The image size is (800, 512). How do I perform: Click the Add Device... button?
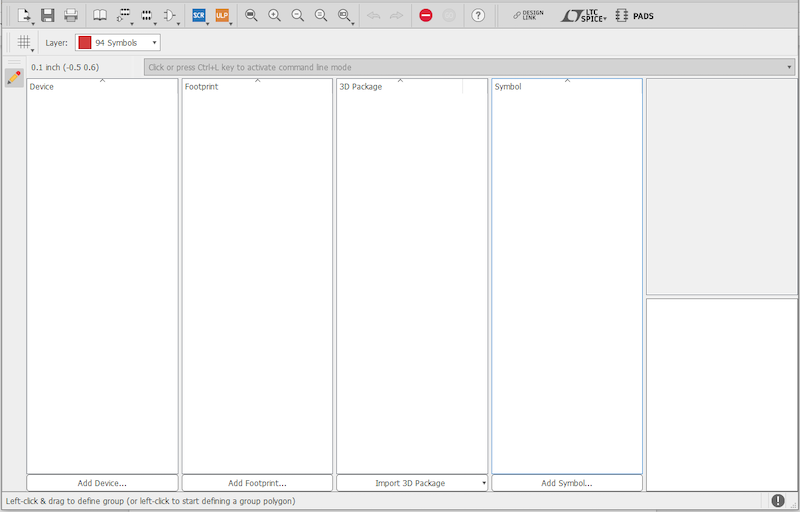[x=102, y=483]
